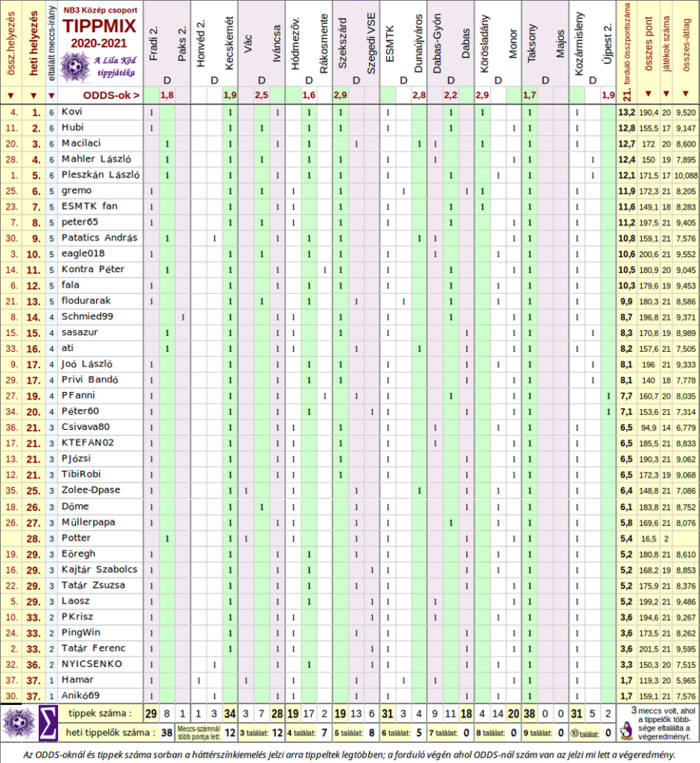Click Pleszkán László's average 10,088

tap(686, 176)
